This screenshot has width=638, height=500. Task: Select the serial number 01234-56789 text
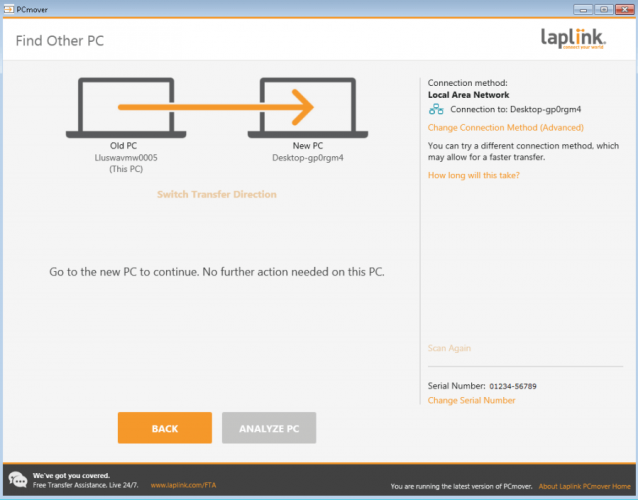click(x=513, y=386)
